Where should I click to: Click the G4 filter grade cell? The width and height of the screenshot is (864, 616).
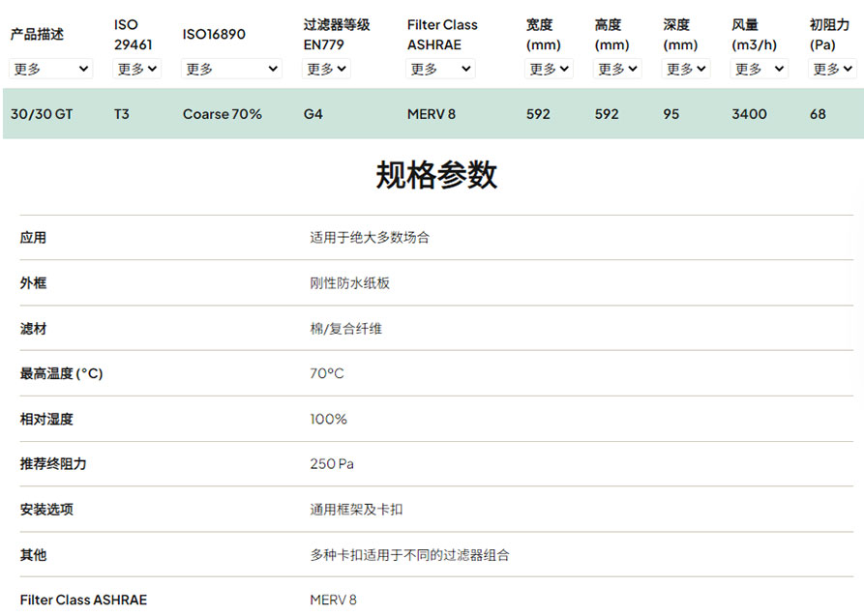[313, 114]
